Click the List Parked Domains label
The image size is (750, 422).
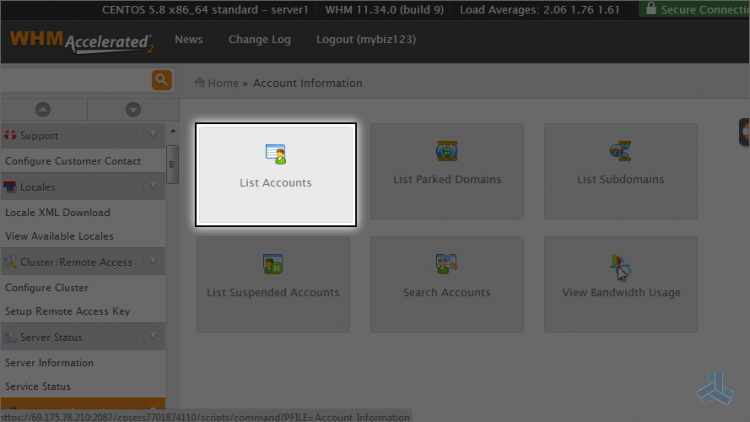pos(447,179)
